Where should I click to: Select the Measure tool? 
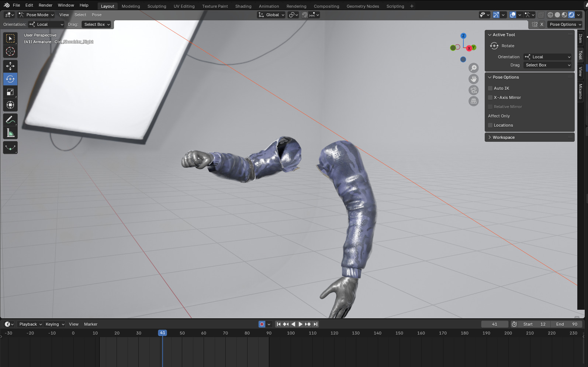pyautogui.click(x=10, y=133)
